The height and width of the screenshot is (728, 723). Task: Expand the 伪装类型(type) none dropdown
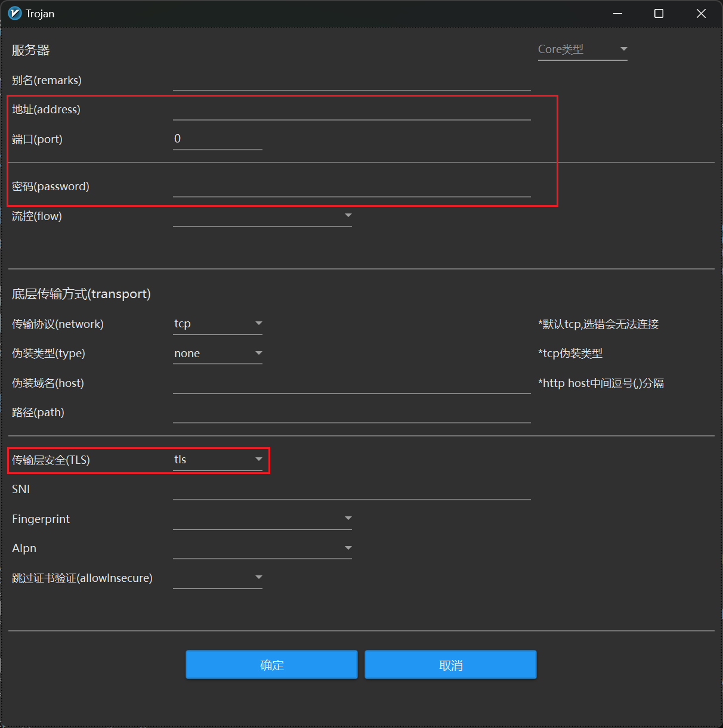pyautogui.click(x=218, y=354)
